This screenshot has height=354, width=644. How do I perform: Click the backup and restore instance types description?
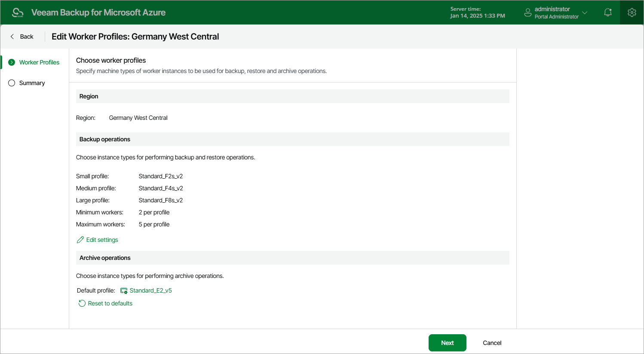166,157
